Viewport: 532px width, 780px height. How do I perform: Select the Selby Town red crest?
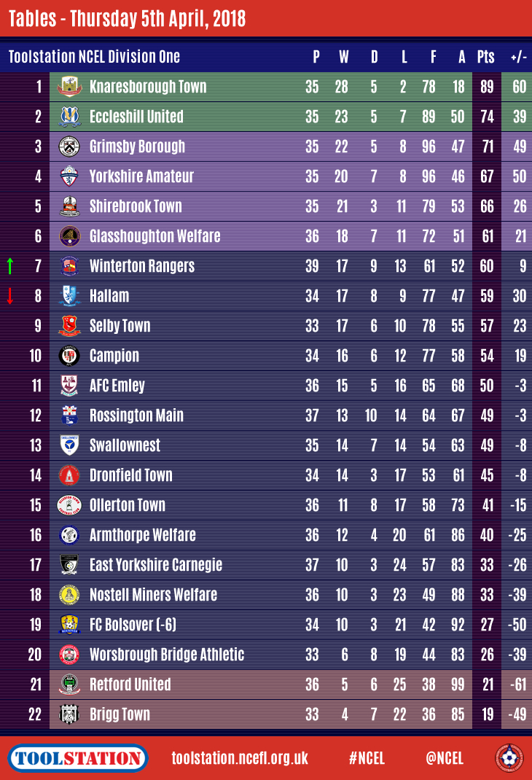point(69,326)
